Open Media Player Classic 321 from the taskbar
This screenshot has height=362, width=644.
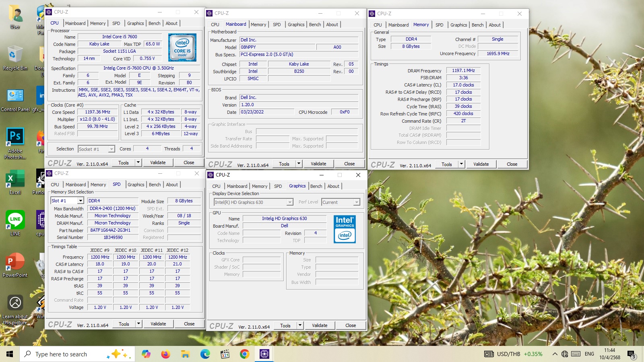pyautogui.click(x=225, y=354)
